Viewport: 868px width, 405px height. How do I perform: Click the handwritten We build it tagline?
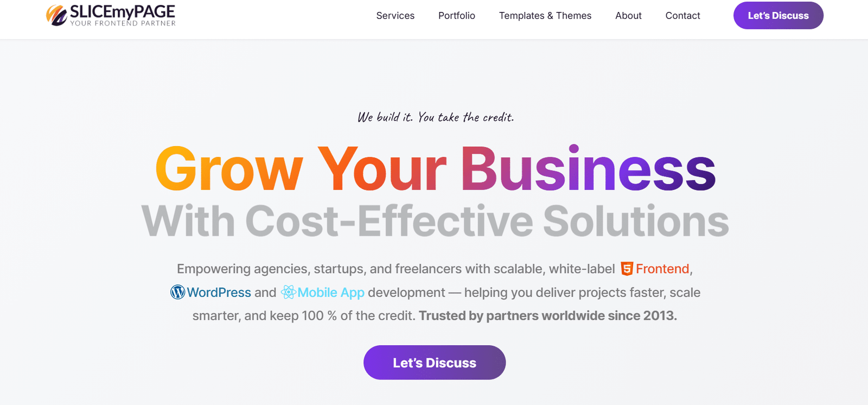click(x=436, y=116)
